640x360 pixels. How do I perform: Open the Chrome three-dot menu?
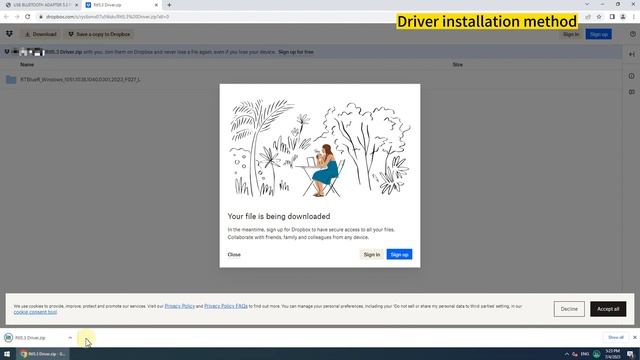click(634, 17)
